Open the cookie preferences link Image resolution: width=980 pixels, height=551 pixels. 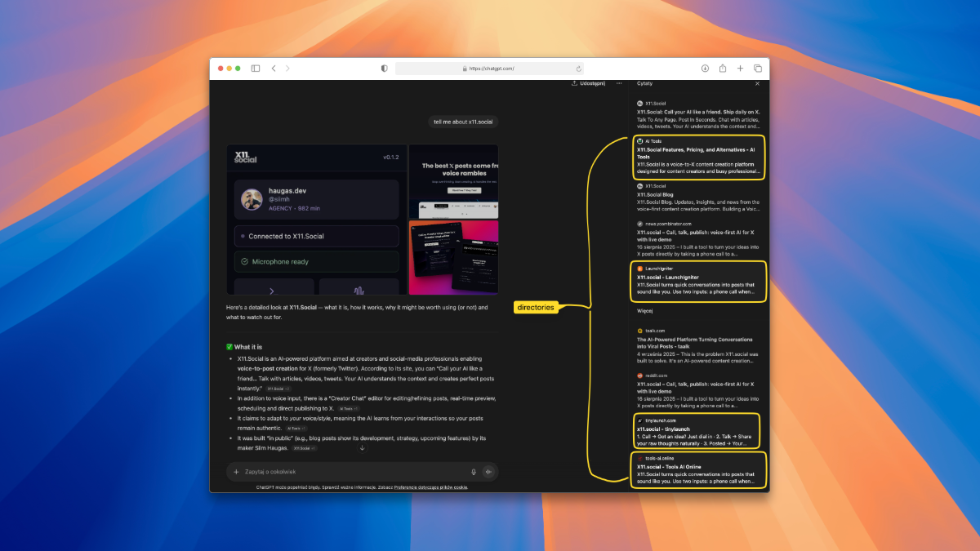point(431,487)
